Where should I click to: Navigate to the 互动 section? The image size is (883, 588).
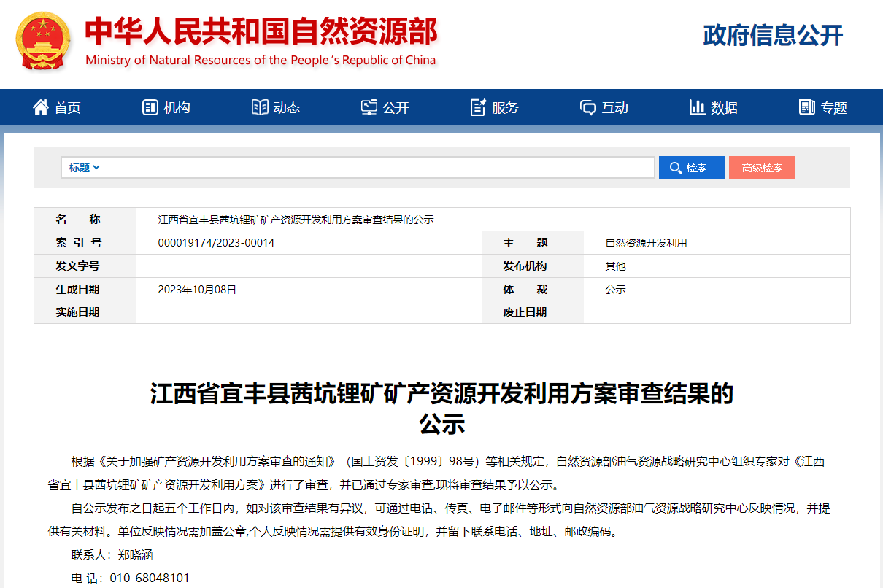(604, 107)
